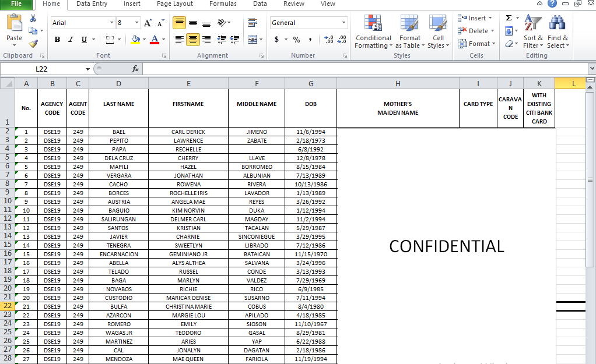
Task: Toggle Underline formatting
Action: point(84,39)
